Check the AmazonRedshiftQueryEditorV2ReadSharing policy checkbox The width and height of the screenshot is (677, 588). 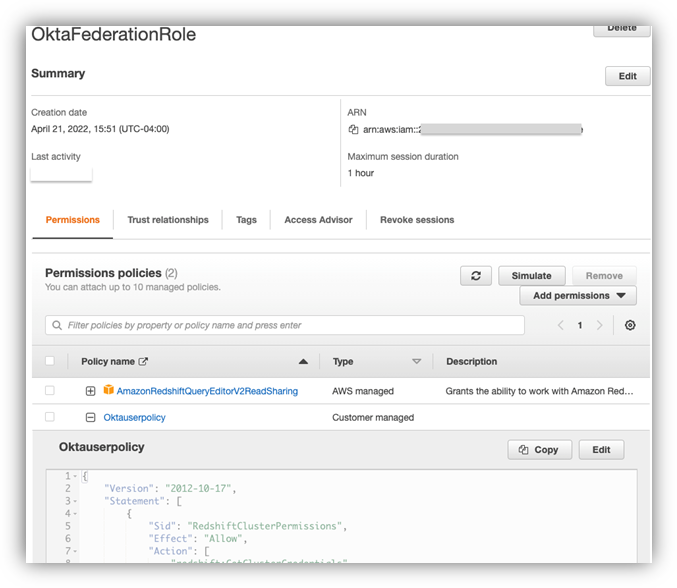50,391
